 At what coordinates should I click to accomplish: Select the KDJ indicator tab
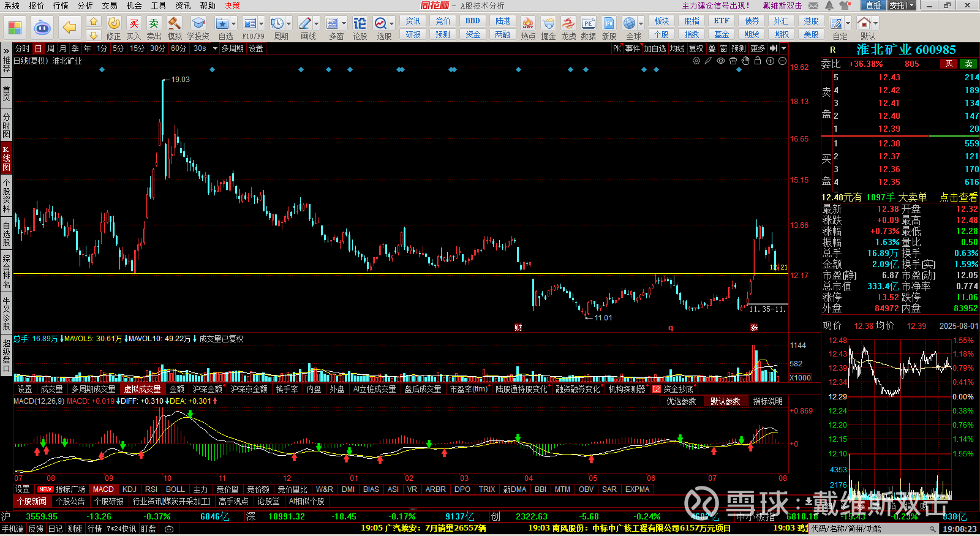point(129,489)
